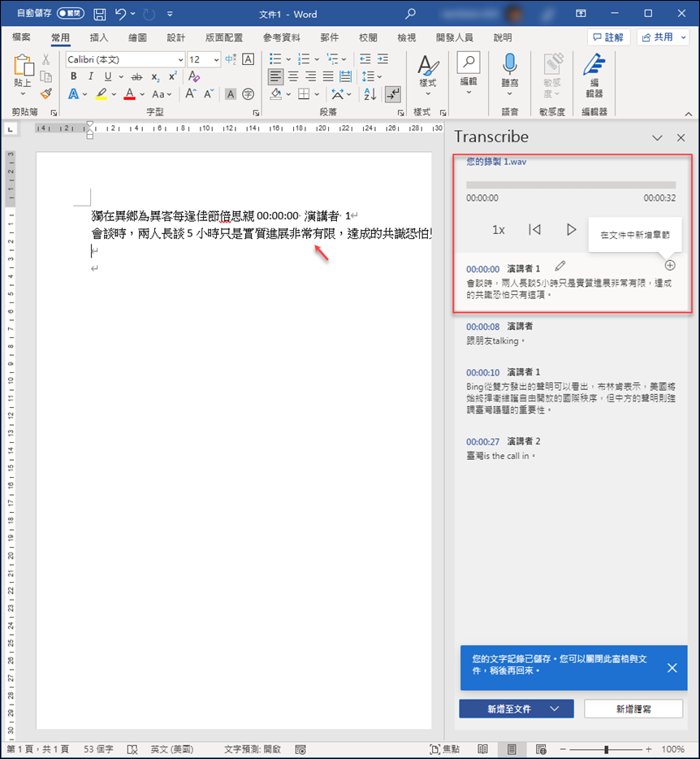Adjust the zoom slider handle
This screenshot has width=700, height=759.
(606, 749)
